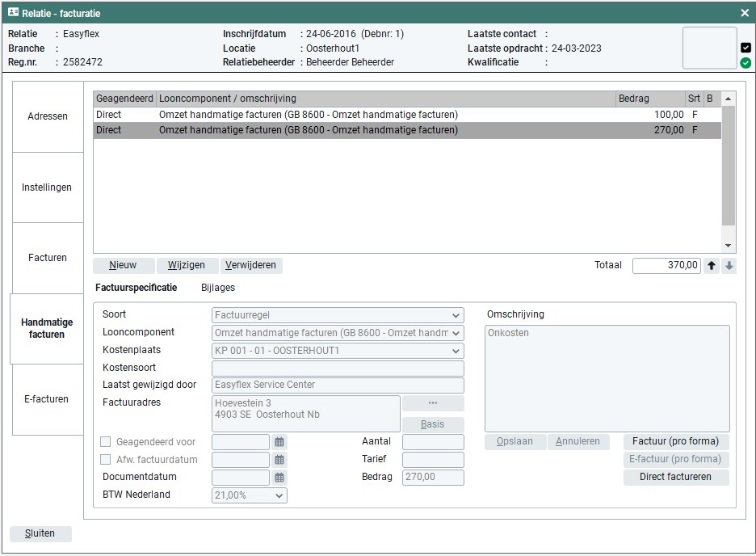The image size is (756, 556).
Task: Click the move row down arrow icon
Action: click(x=729, y=266)
